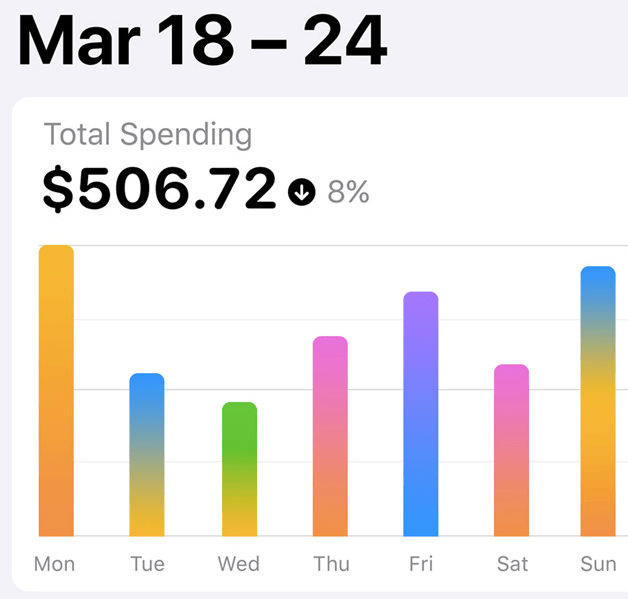
Task: Click the Wed axis label
Action: [239, 564]
